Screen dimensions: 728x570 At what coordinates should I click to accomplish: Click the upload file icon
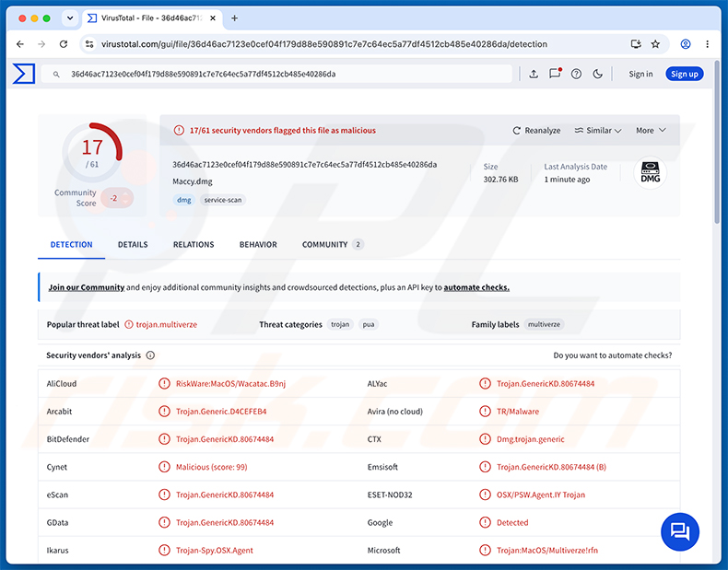point(534,74)
